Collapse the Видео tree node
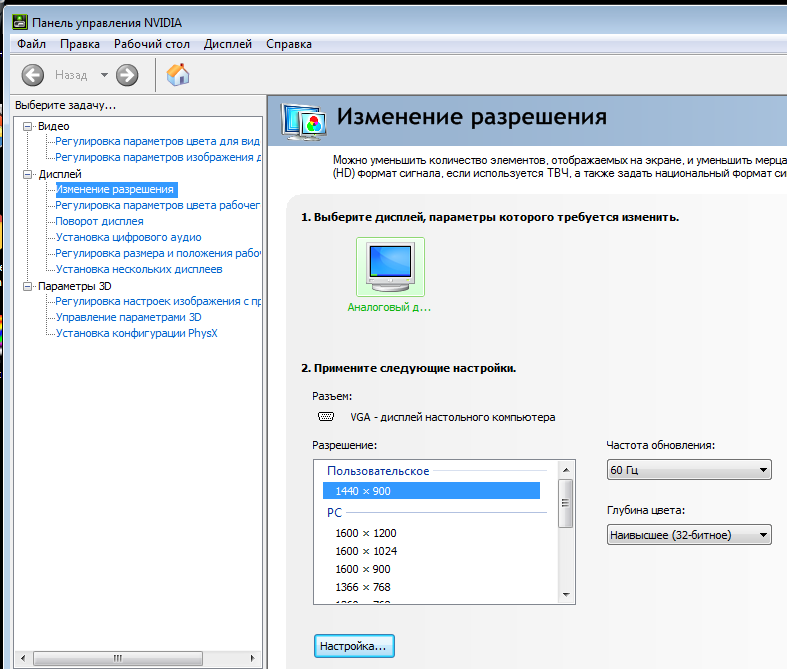 pos(27,126)
